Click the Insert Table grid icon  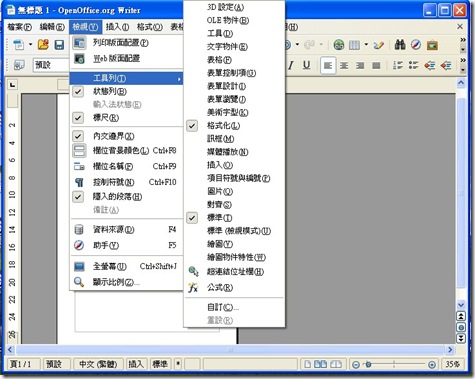tap(354, 45)
